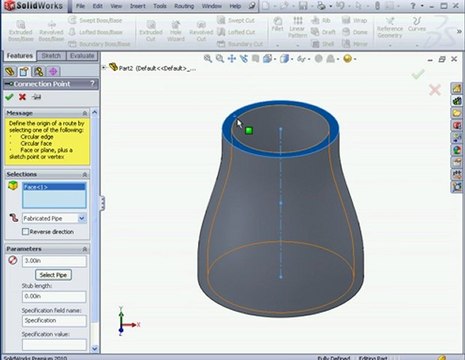Click the Lofted Cut command
This screenshot has width=465, height=360.
pos(236,32)
